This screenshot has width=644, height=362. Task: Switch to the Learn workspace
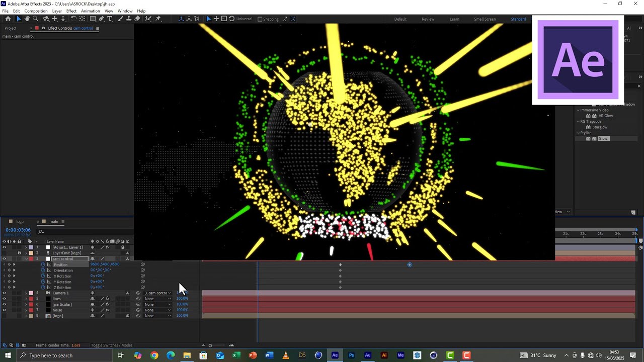pos(454,19)
